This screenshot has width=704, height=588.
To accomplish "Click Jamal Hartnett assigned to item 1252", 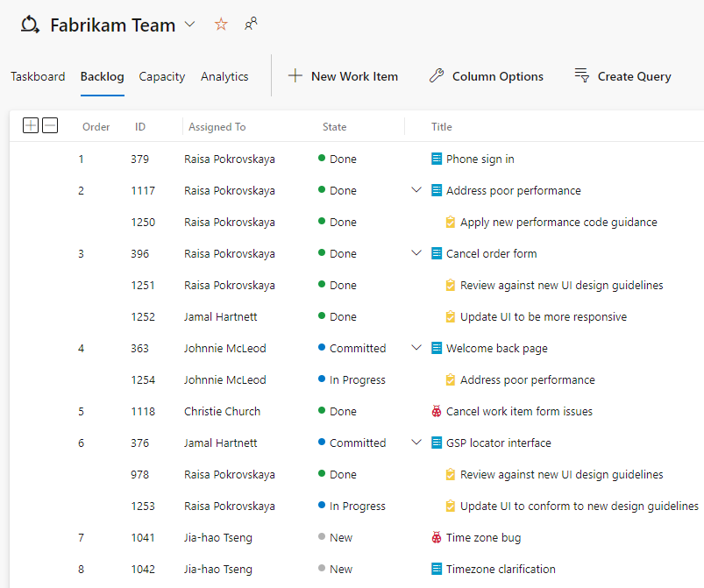I will [220, 317].
